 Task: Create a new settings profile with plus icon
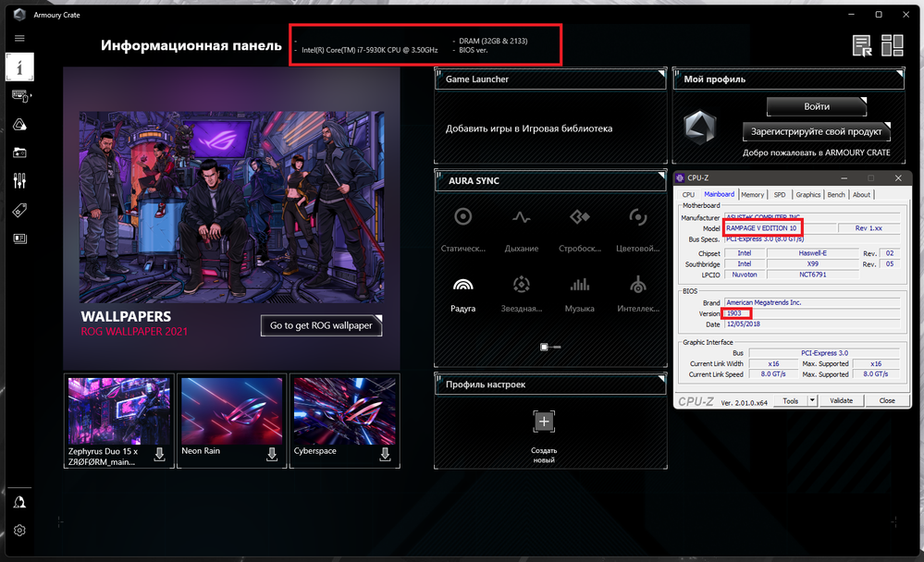544,421
